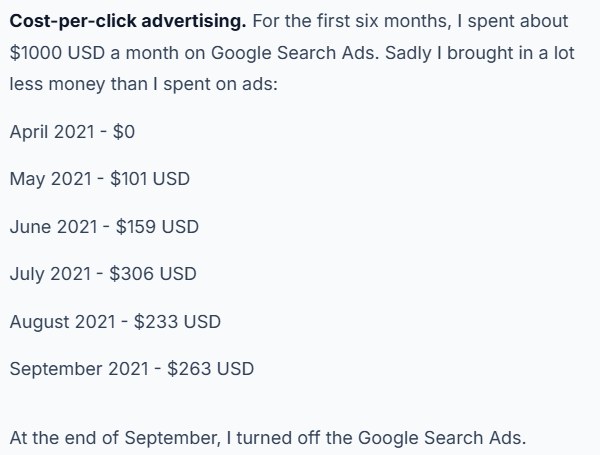The image size is (600, 455).
Task: Click the '$306' figure in July line
Action: coord(132,274)
